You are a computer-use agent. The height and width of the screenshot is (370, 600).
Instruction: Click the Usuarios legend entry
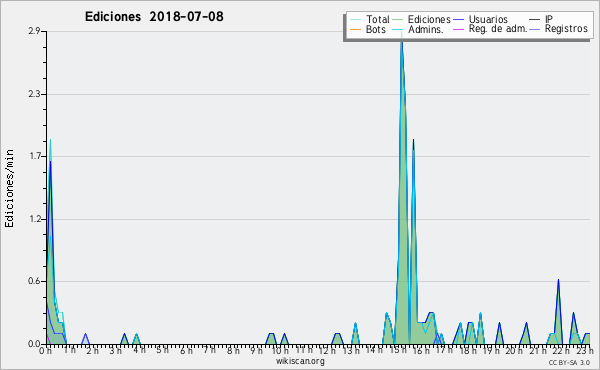[x=480, y=19]
